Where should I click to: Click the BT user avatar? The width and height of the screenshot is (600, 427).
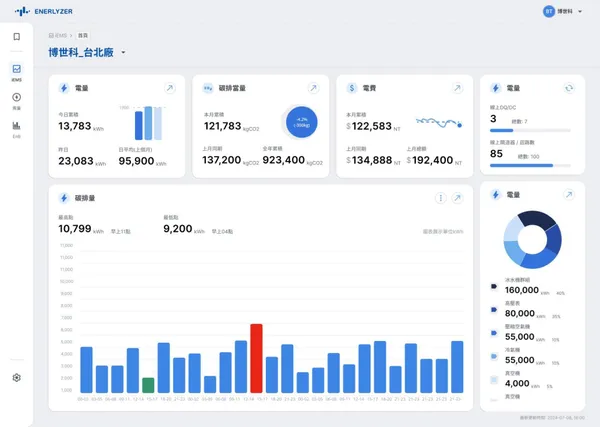pos(548,11)
